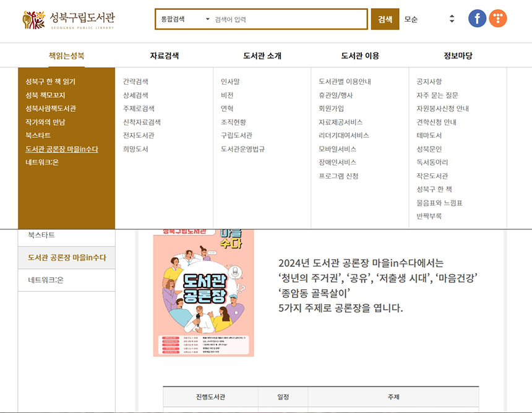
Task: Open 도서관 공론장 마을in수다 in the brown menu
Action: [x=61, y=149]
